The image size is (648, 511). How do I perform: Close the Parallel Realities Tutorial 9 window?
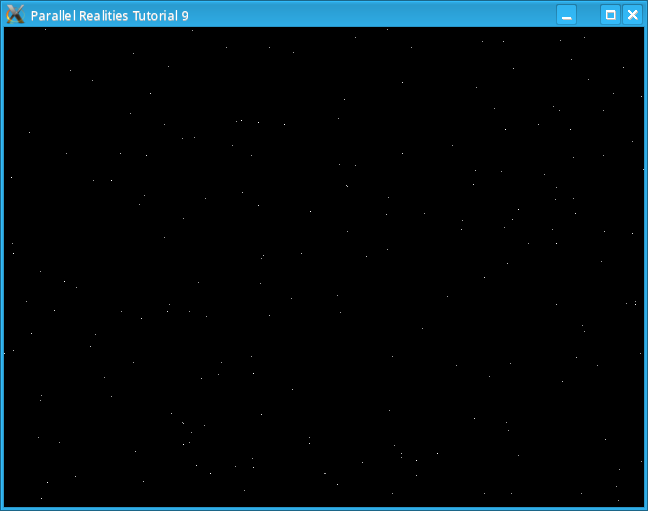pyautogui.click(x=632, y=15)
